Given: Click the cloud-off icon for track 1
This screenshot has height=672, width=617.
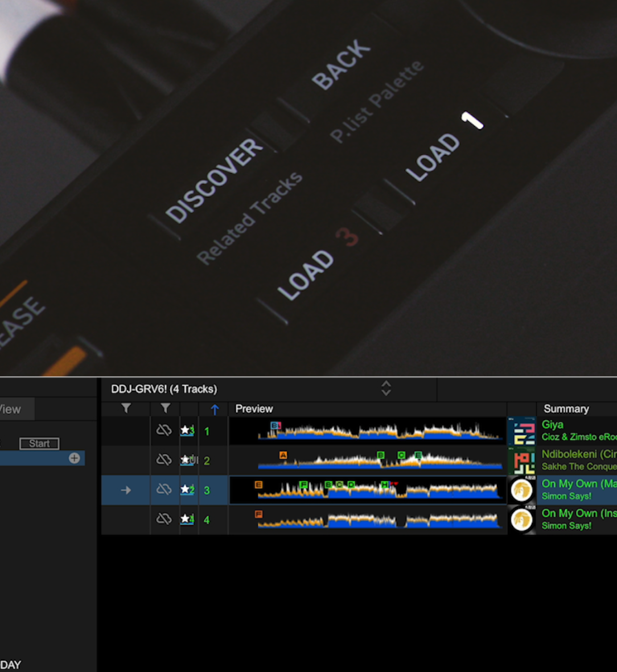Looking at the screenshot, I should click(164, 431).
